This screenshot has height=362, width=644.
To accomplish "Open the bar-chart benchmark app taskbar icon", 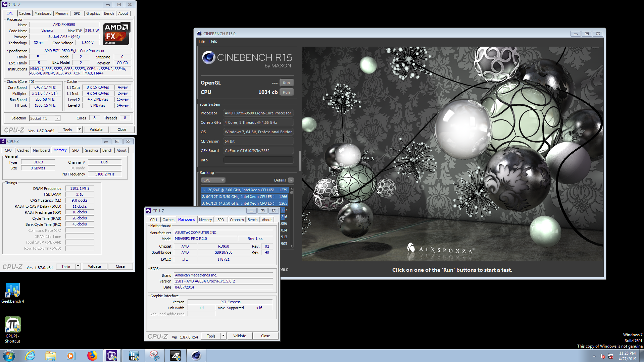I will tap(134, 355).
